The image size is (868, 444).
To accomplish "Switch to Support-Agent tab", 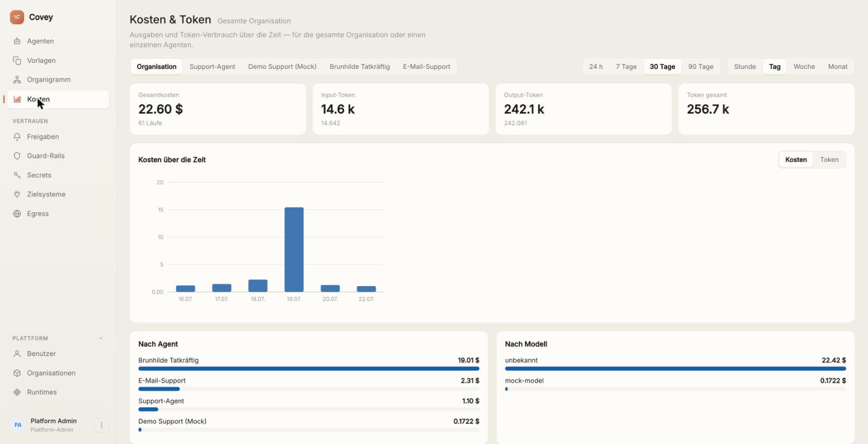I will click(x=212, y=67).
